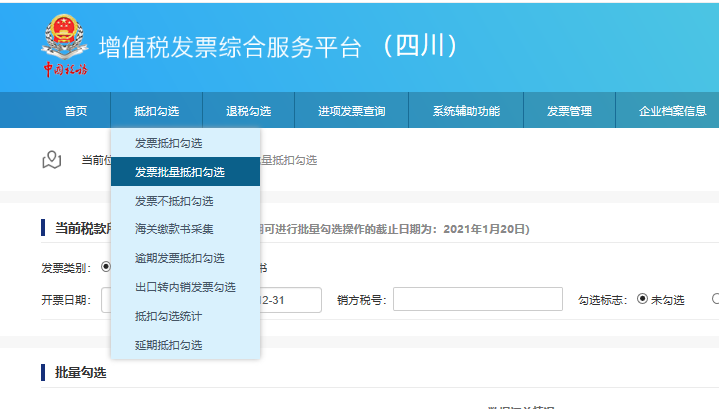This screenshot has height=409, width=719.
Task: Go to the 首页 tab
Action: click(76, 111)
